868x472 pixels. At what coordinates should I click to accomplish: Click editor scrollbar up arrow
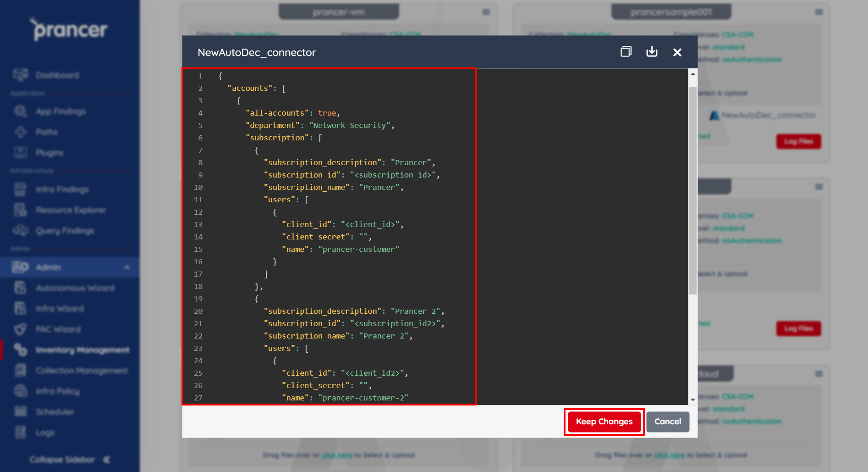coord(693,74)
